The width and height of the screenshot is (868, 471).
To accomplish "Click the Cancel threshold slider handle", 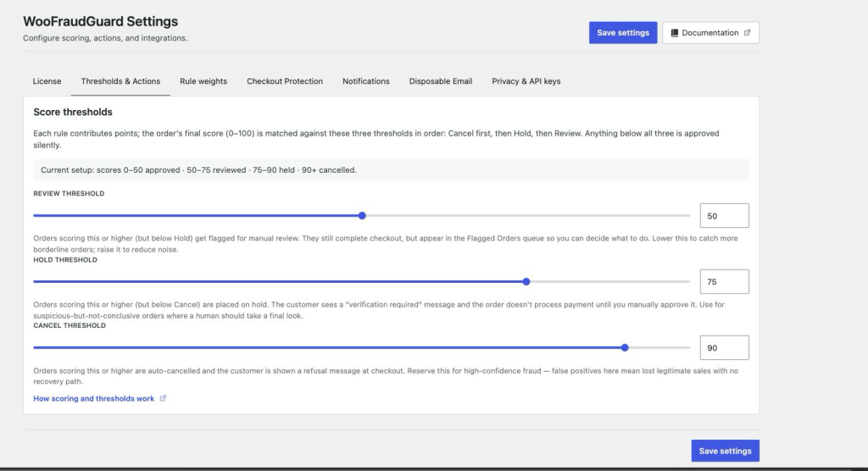I will point(625,347).
